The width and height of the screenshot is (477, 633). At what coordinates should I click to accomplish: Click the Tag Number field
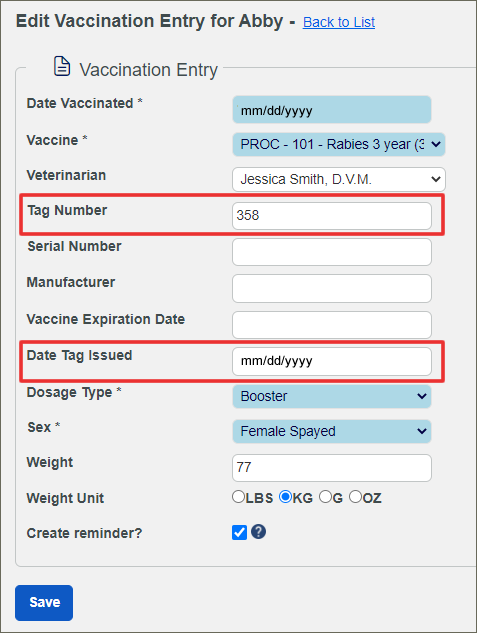332,216
